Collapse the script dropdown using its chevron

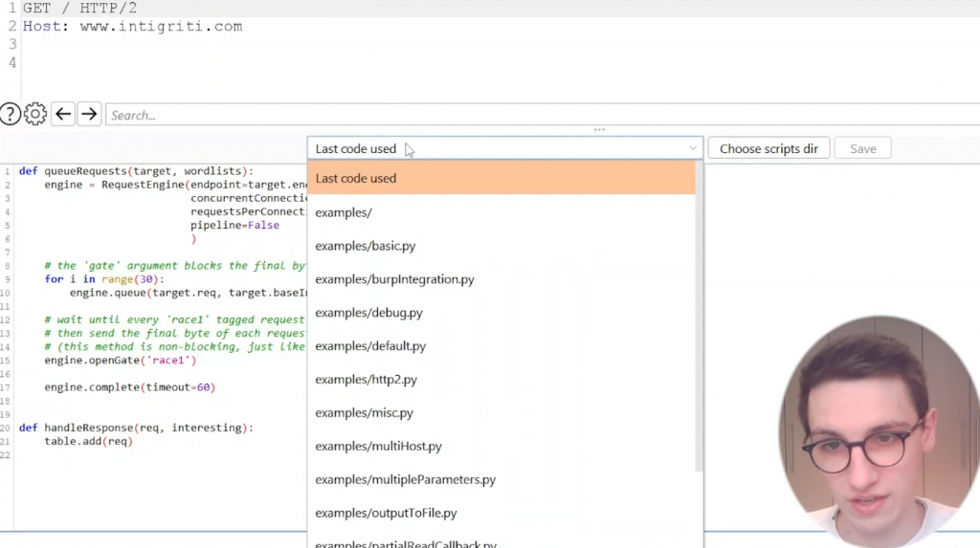692,148
